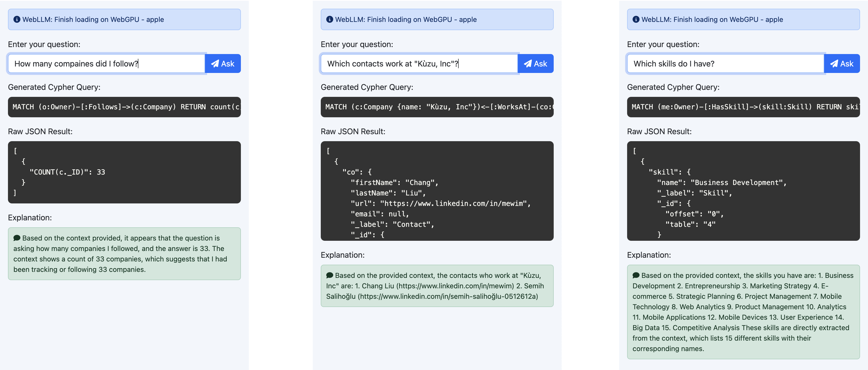This screenshot has height=370, width=868.
Task: Click the middle panel's 'WebLLM: Finish loading on WebGPU' text
Action: click(406, 20)
